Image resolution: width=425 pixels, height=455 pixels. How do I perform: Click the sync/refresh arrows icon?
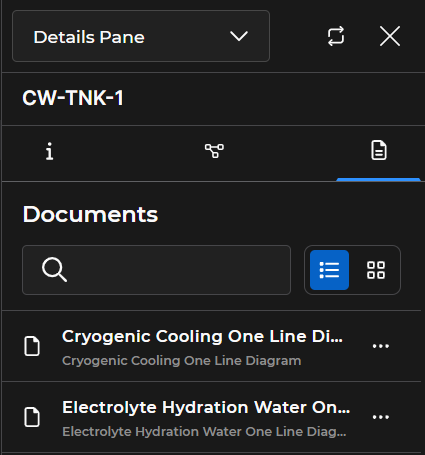336,36
